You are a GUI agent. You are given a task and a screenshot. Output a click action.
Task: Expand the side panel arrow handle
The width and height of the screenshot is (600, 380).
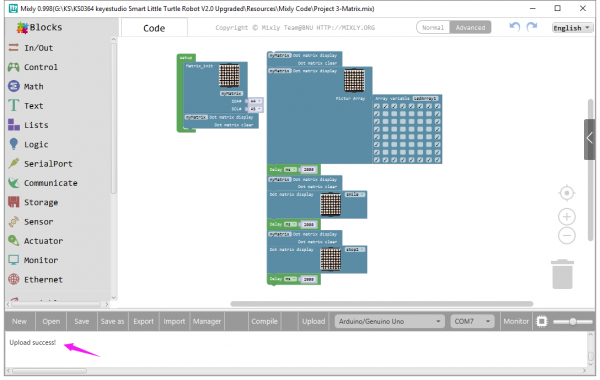[589, 139]
